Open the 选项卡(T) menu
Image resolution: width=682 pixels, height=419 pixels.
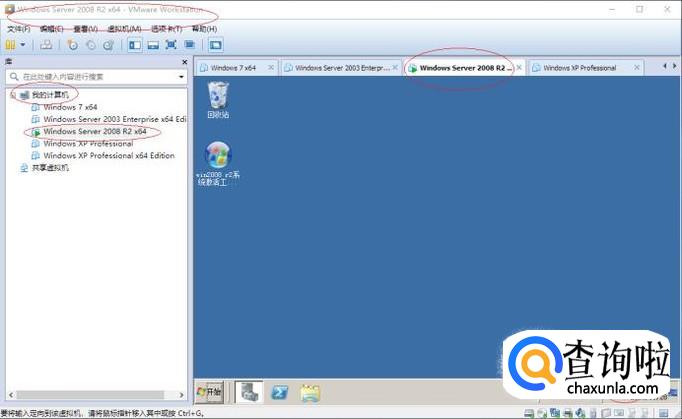tap(167, 29)
